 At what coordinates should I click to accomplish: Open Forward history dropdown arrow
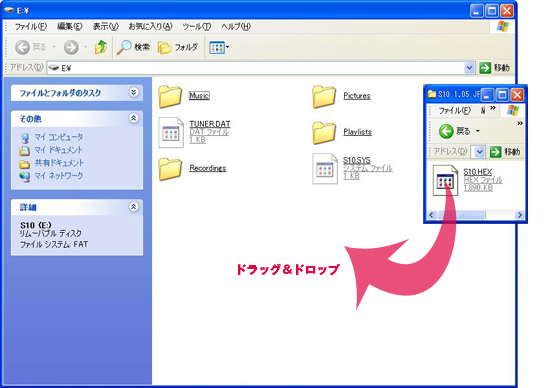pos(86,47)
